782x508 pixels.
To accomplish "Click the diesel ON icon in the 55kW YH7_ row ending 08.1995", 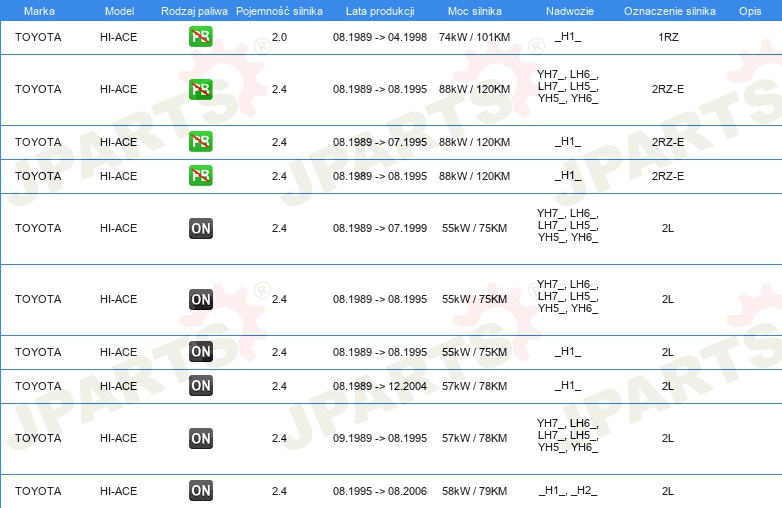I will tap(200, 299).
